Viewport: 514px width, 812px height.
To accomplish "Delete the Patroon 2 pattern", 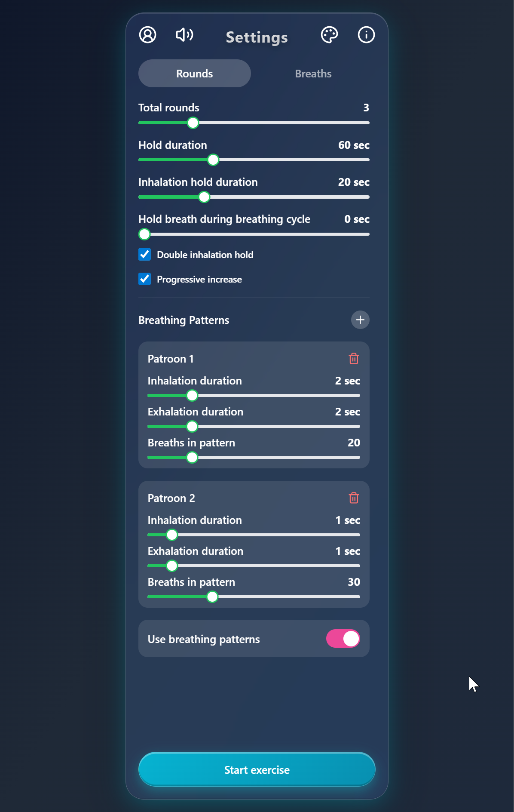I will [354, 498].
